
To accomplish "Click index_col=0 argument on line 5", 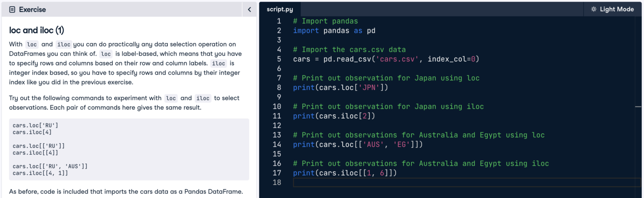I will tap(453, 59).
